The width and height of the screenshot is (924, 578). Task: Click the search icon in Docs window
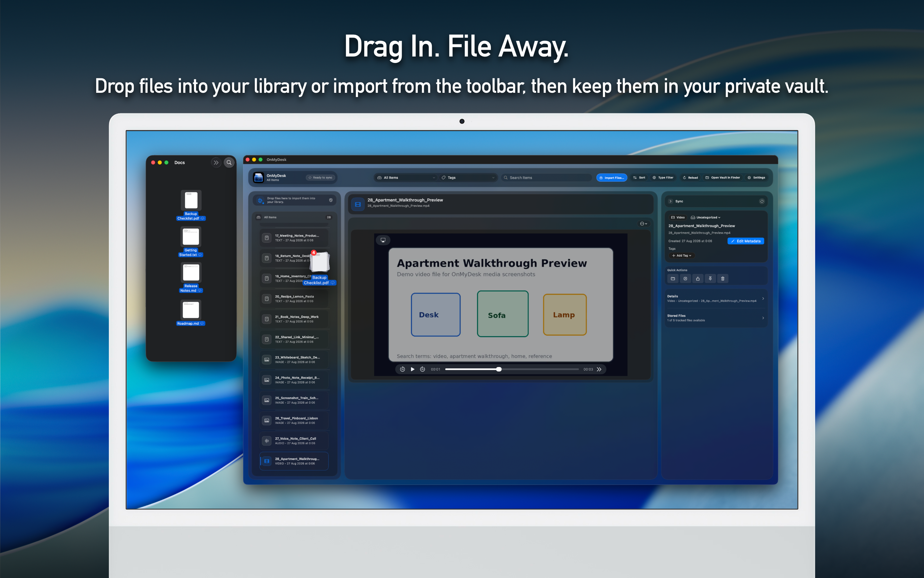[229, 162]
